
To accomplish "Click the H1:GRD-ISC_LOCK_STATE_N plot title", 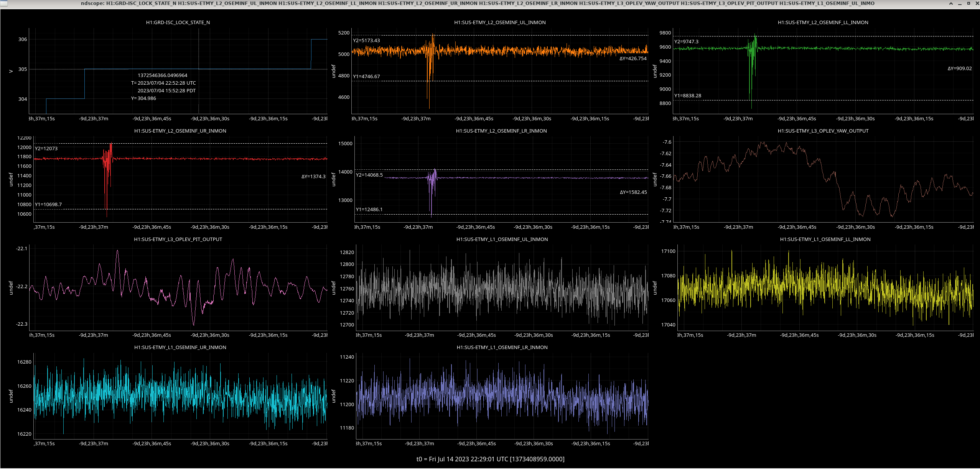I will pos(178,22).
